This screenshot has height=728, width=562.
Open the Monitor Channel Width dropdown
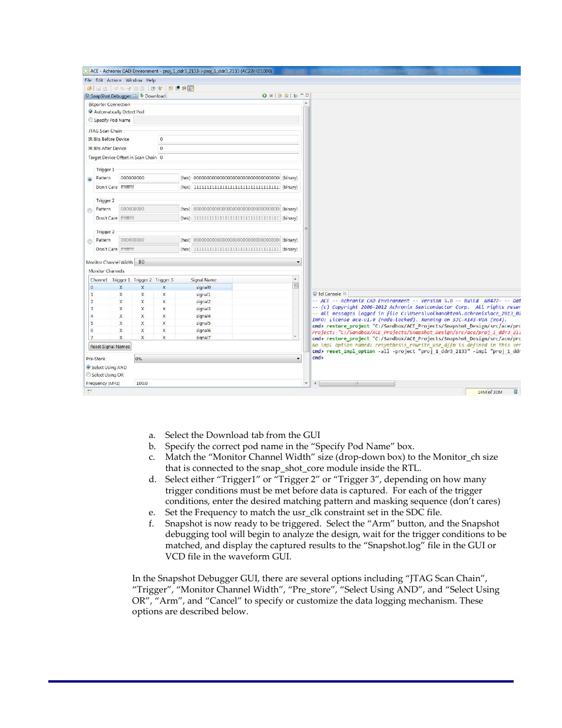pos(218,262)
